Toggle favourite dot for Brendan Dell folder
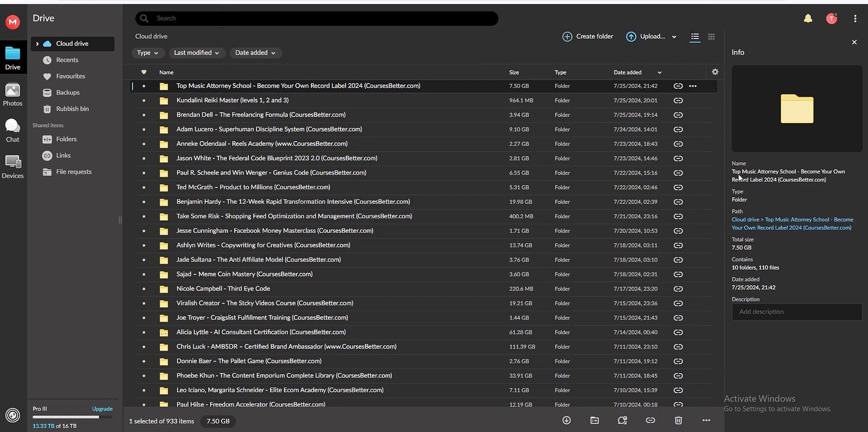 pyautogui.click(x=143, y=115)
